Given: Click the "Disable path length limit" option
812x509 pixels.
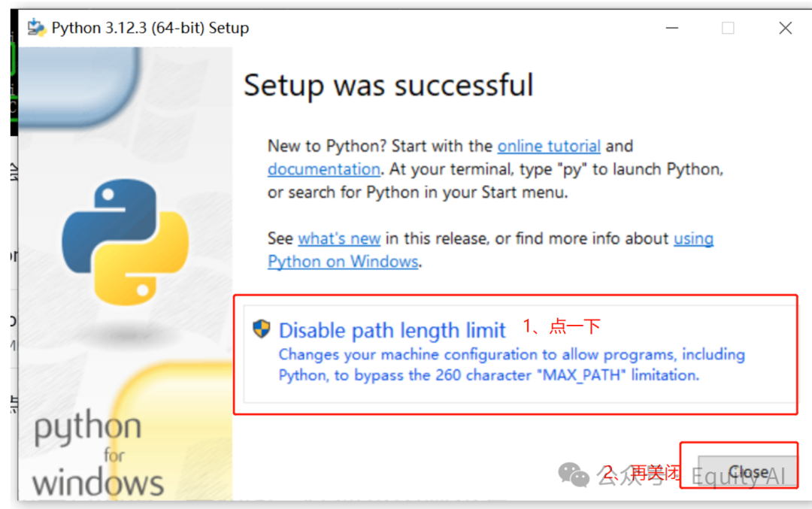Looking at the screenshot, I should 392,330.
